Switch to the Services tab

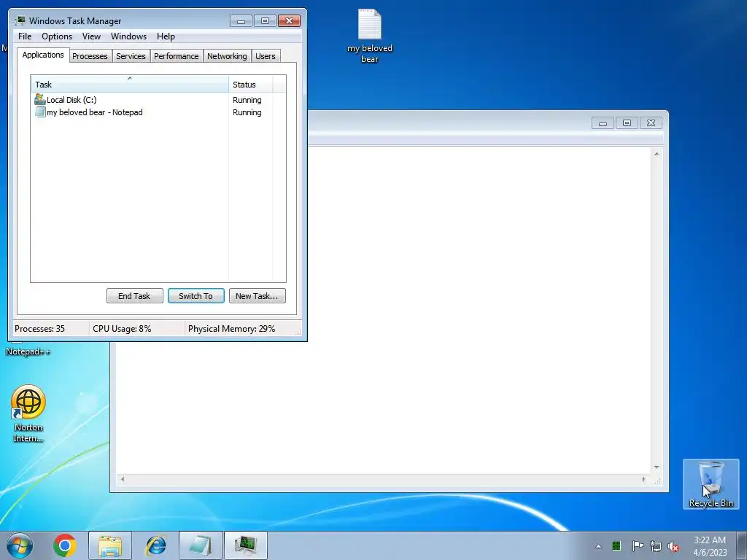[131, 56]
